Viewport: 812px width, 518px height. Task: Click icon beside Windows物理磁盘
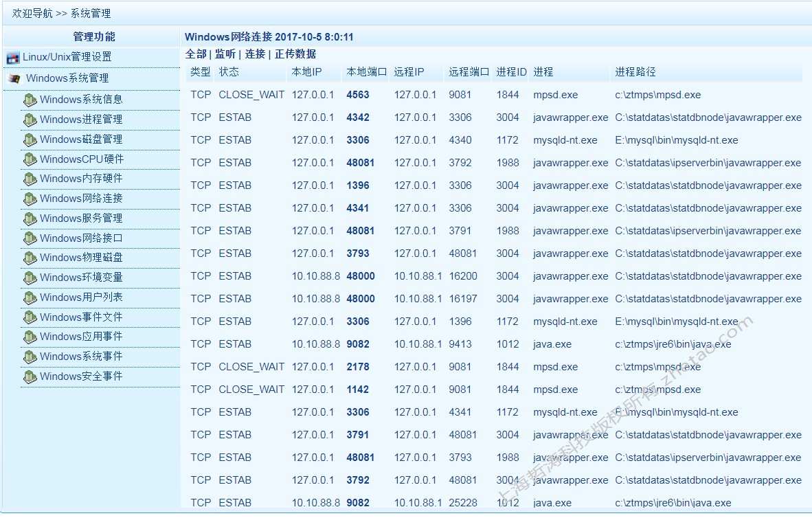(30, 258)
